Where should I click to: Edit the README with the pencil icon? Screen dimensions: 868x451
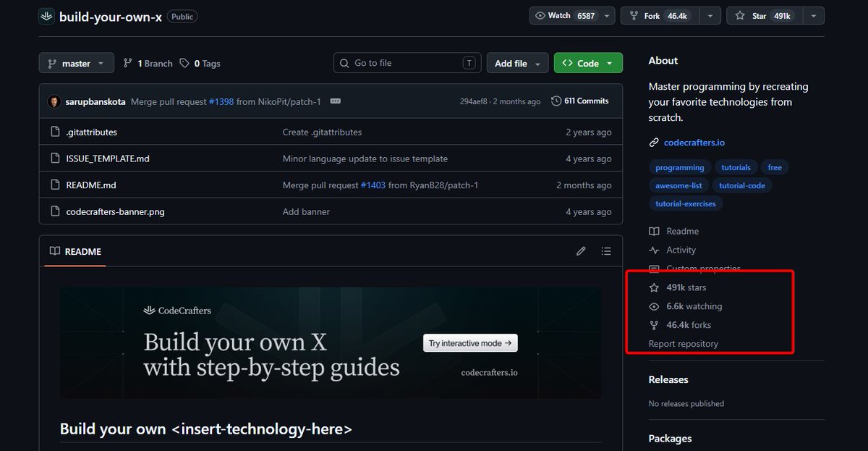(x=581, y=251)
